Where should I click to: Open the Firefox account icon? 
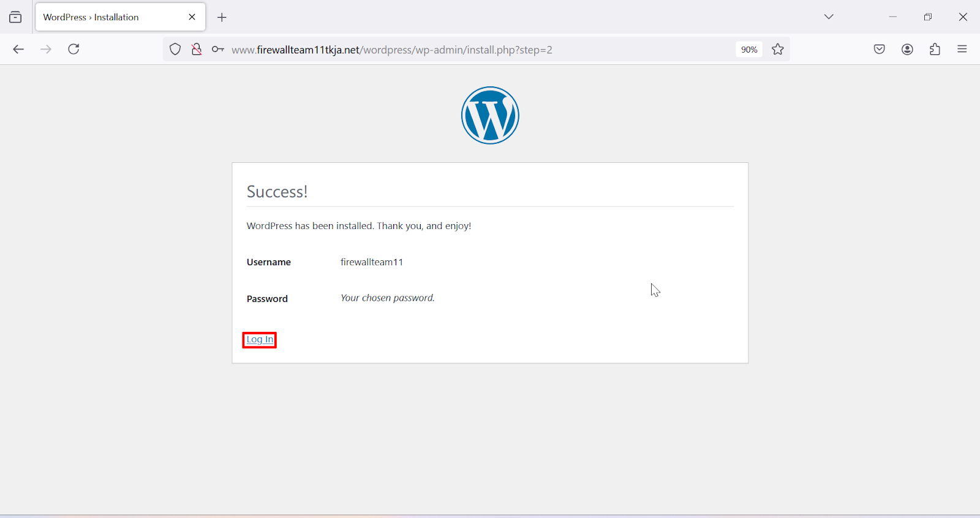(x=908, y=50)
